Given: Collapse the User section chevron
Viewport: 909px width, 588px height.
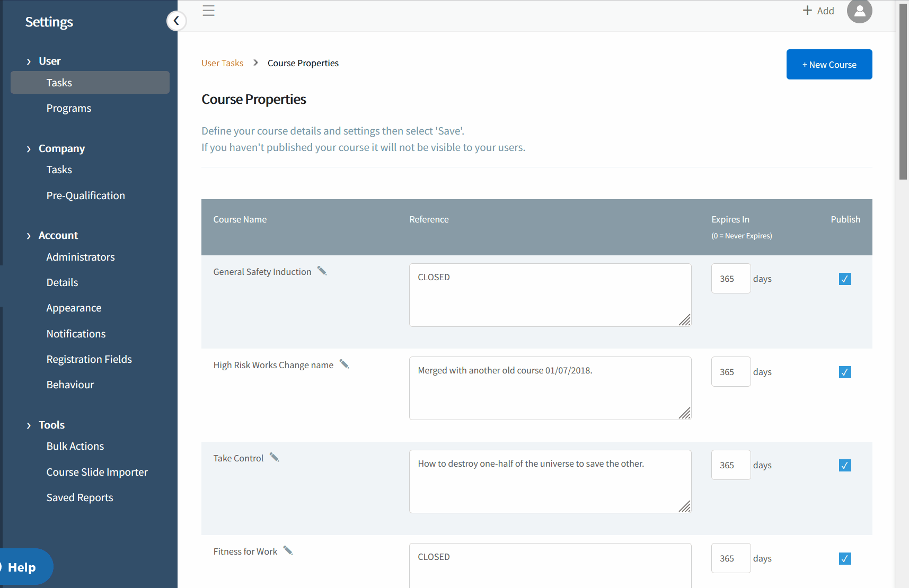Looking at the screenshot, I should 29,61.
